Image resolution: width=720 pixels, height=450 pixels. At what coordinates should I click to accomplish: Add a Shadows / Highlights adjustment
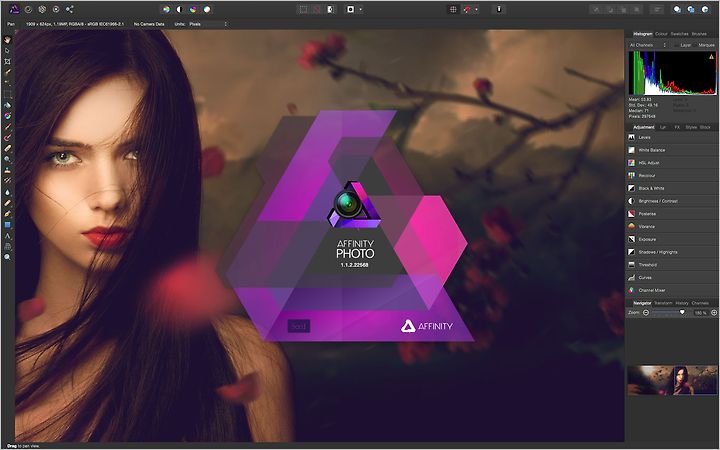672,252
